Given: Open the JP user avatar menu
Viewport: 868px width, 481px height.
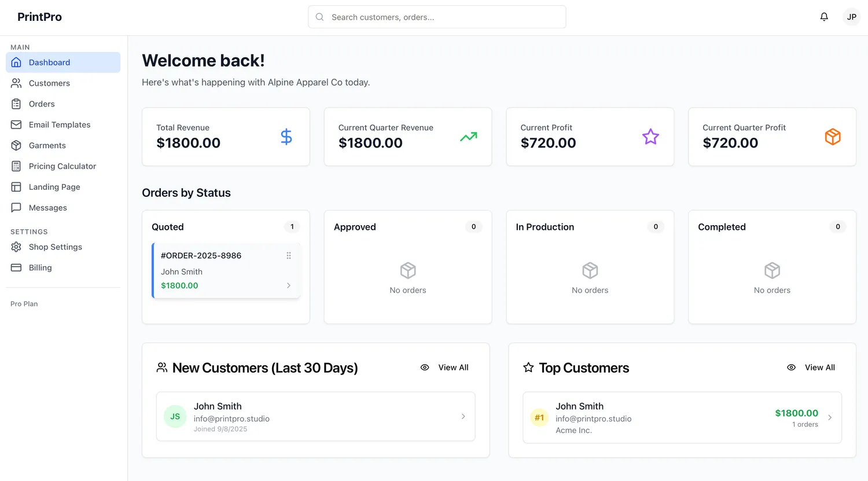Looking at the screenshot, I should coord(851,17).
